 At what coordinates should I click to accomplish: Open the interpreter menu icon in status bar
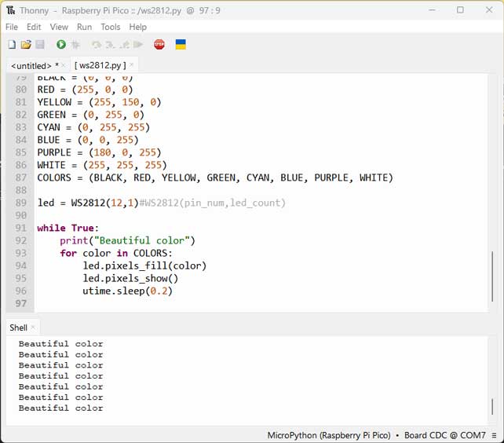(494, 435)
